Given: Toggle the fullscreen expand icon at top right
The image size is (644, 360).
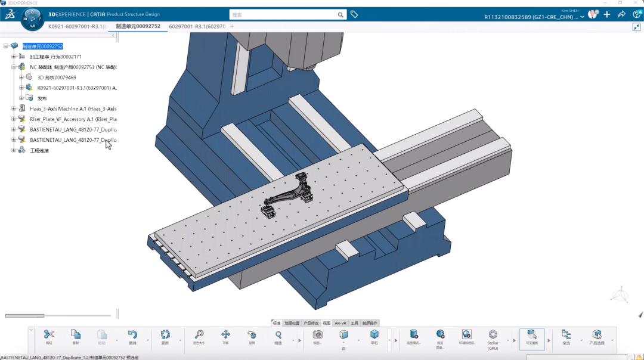Looking at the screenshot, I should click(x=636, y=27).
